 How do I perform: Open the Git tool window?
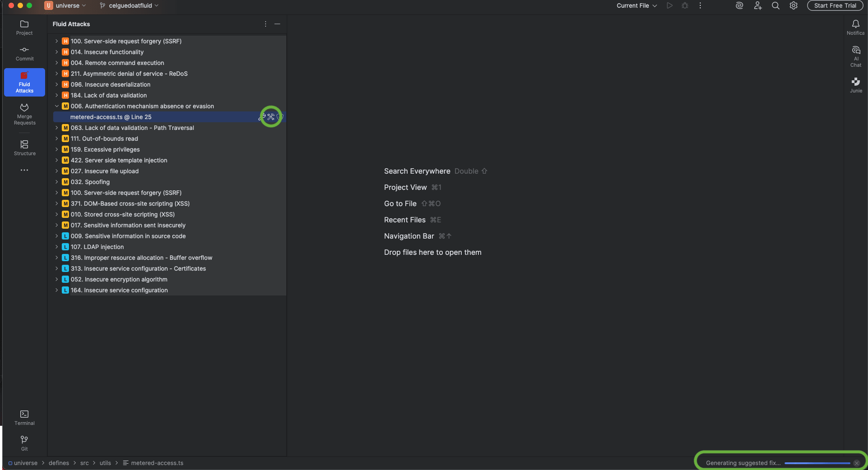(24, 443)
